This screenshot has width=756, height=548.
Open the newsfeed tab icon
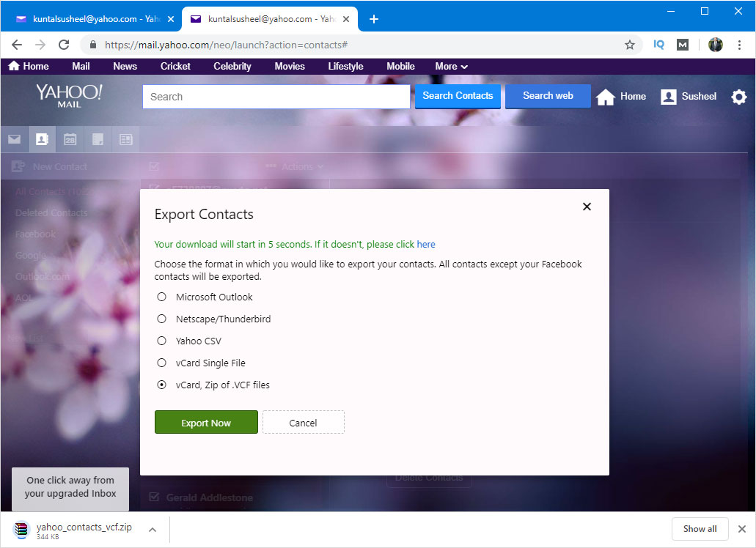click(126, 139)
